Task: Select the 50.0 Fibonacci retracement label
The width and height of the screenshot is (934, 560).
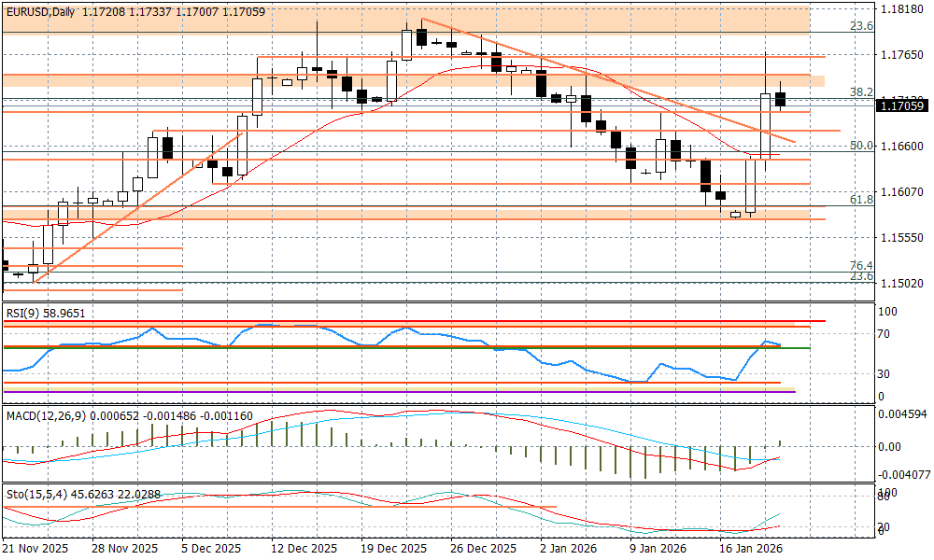Action: tap(860, 146)
